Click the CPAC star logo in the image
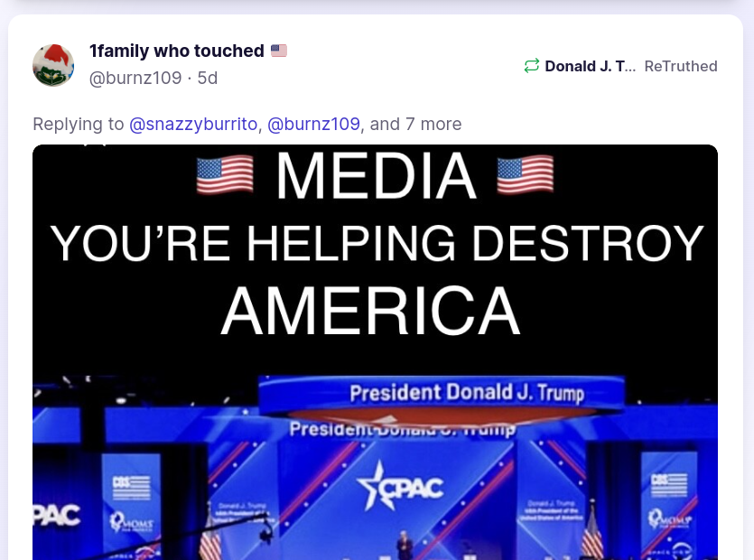Viewport: 754px width, 560px height. (x=400, y=486)
